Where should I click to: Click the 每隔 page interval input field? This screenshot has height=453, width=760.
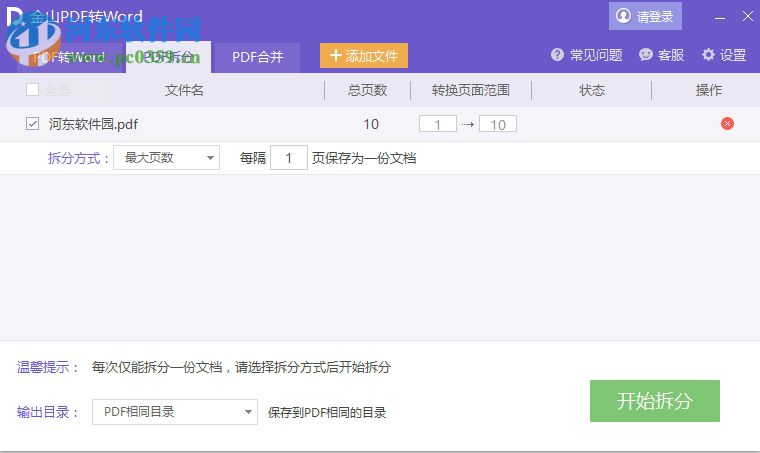pos(288,158)
